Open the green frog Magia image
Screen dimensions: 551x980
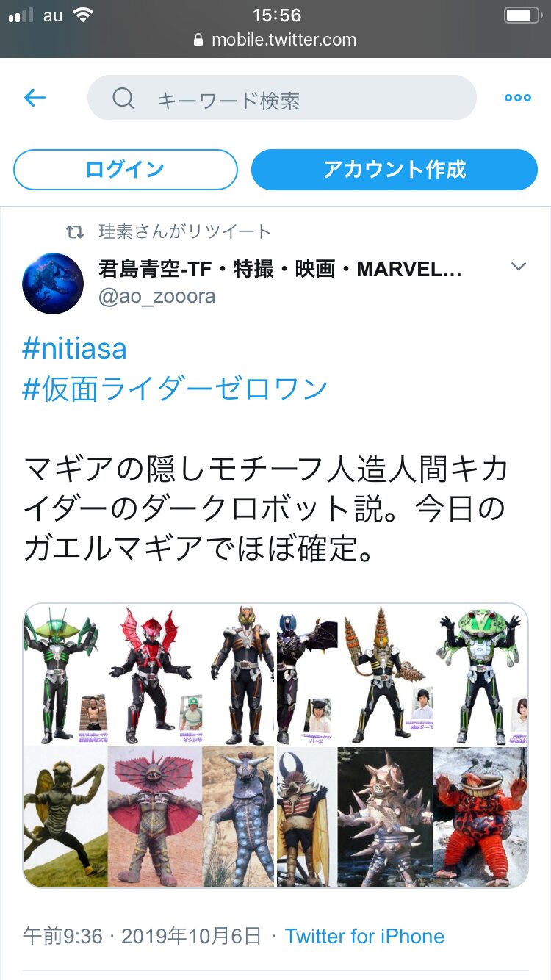point(481,674)
